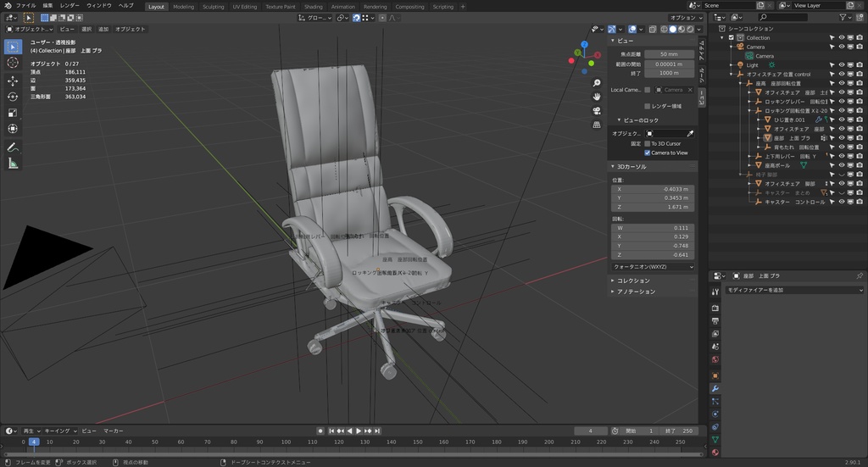The width and height of the screenshot is (868, 467).
Task: Toggle X-ray mode icon
Action: coord(653,30)
